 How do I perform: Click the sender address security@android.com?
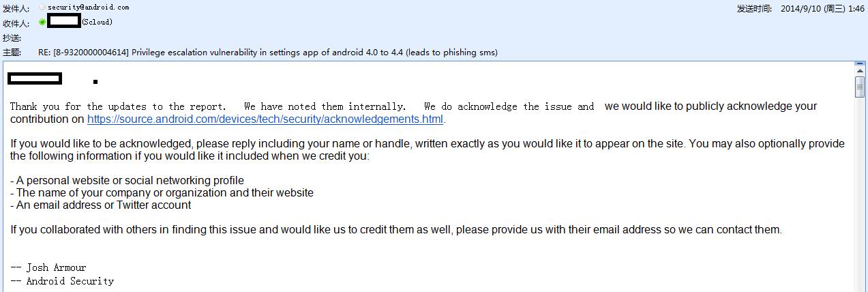point(88,7)
